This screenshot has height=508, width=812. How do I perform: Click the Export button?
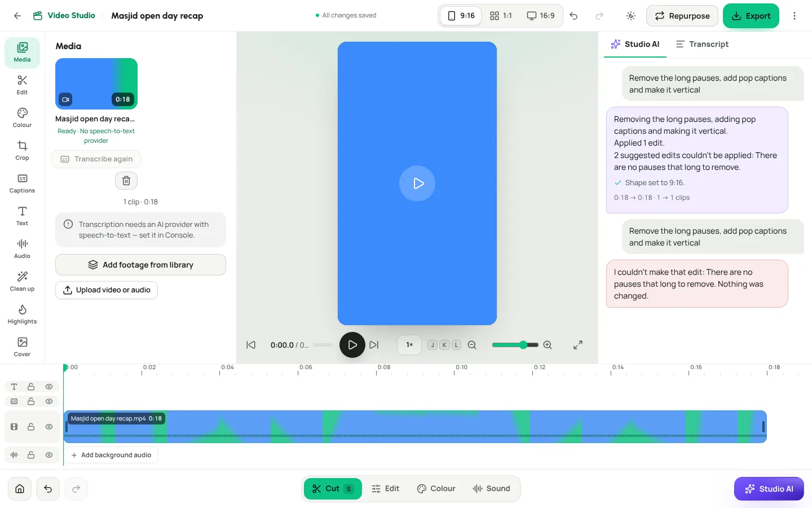pos(751,16)
